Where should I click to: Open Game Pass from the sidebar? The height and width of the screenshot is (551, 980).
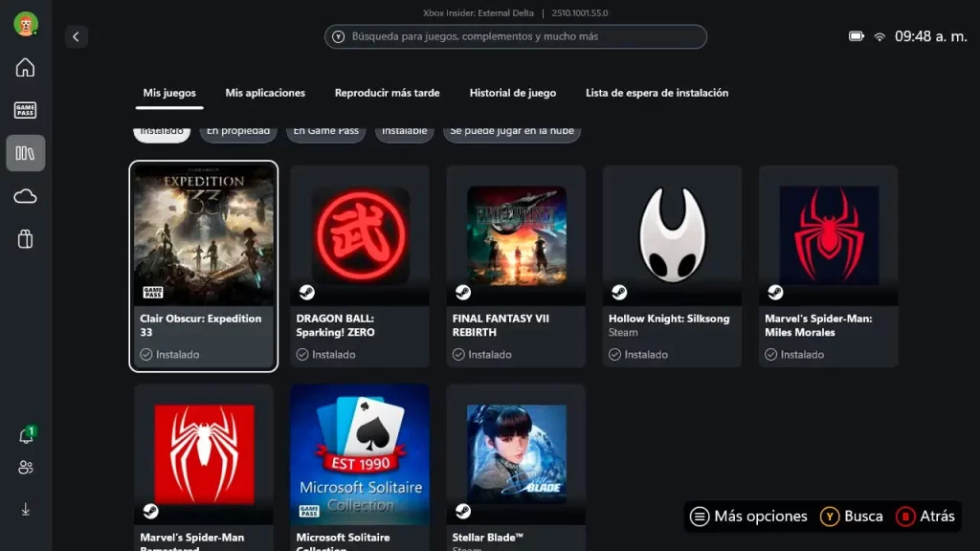(25, 109)
